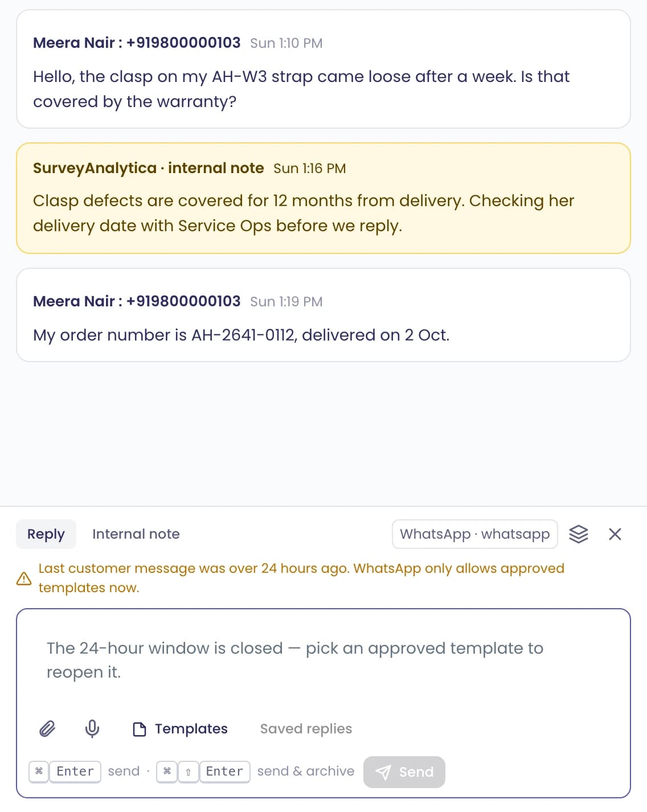Screen dimensions: 647x812
Task: Click into the message compose box
Action: tap(323, 660)
